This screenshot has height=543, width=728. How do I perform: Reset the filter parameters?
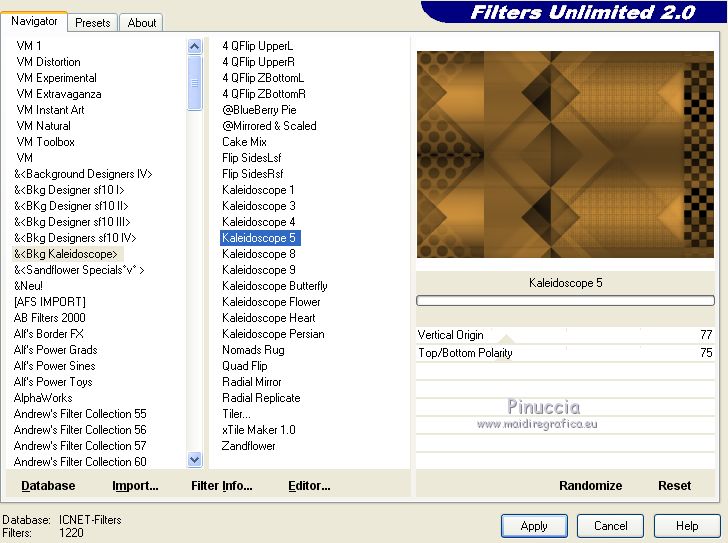tap(674, 485)
